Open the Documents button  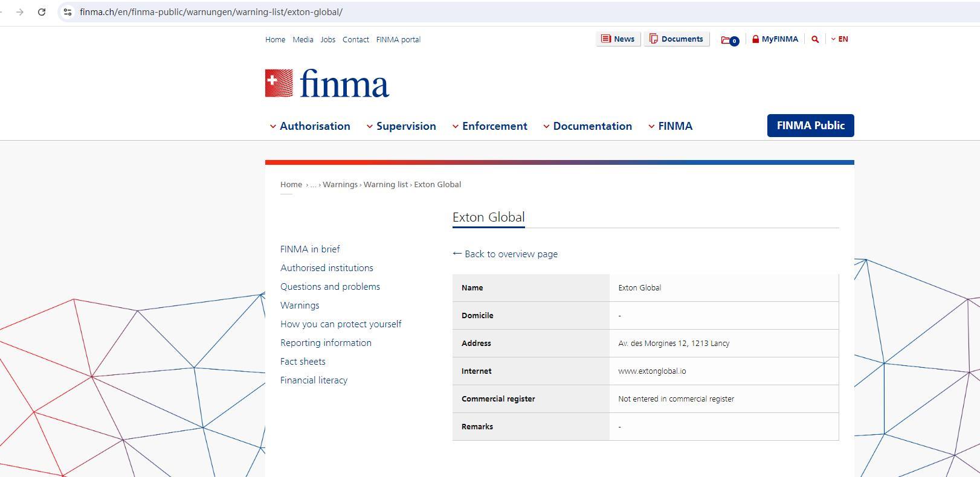click(676, 39)
